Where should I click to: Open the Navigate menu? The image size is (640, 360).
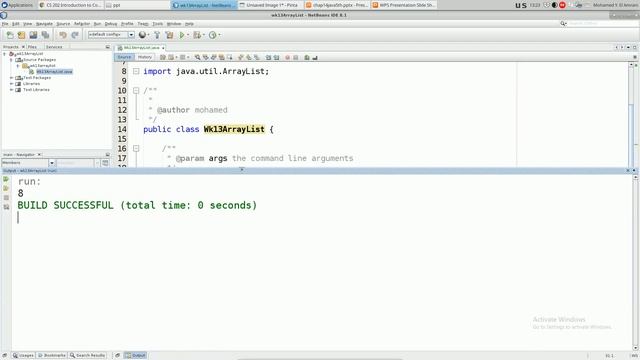pos(44,24)
